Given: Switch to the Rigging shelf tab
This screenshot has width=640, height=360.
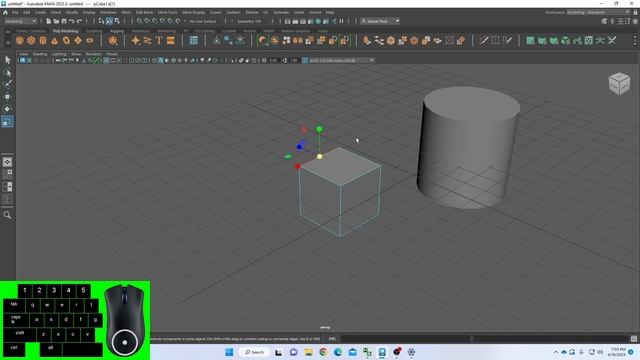Looking at the screenshot, I should click(117, 31).
